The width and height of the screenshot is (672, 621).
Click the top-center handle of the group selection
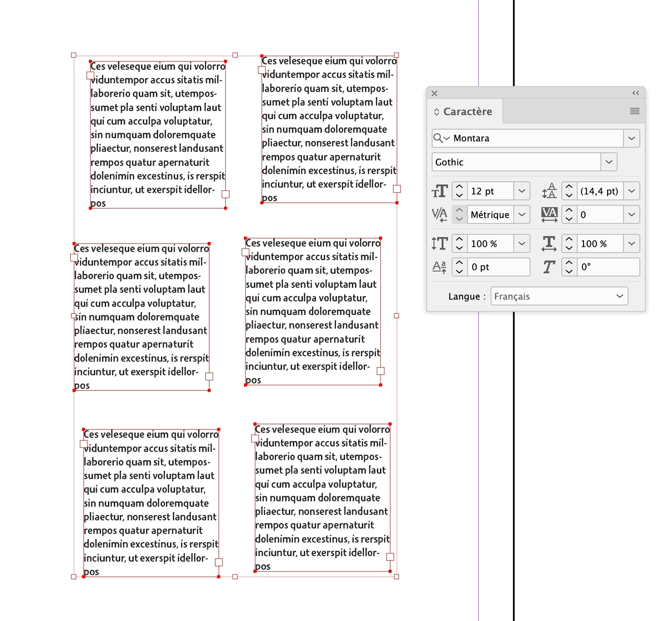(x=235, y=55)
